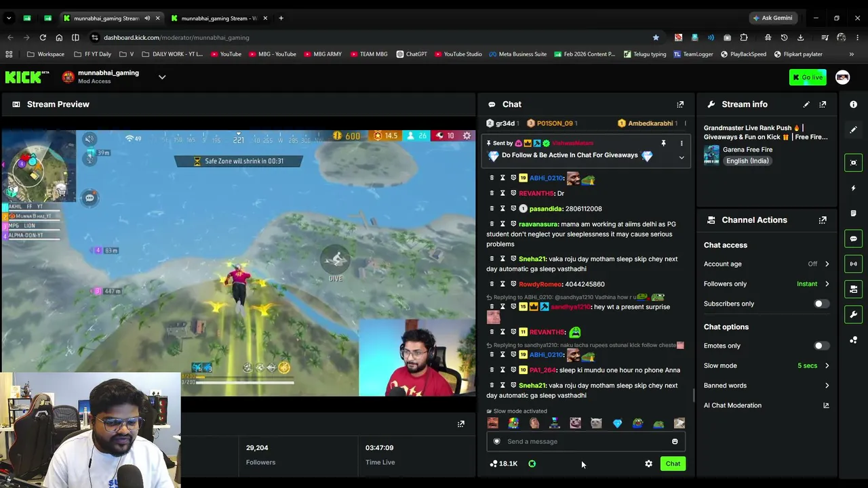Screen dimensions: 868x488
Task: Click the Ask Gemini button
Action: coord(772,18)
